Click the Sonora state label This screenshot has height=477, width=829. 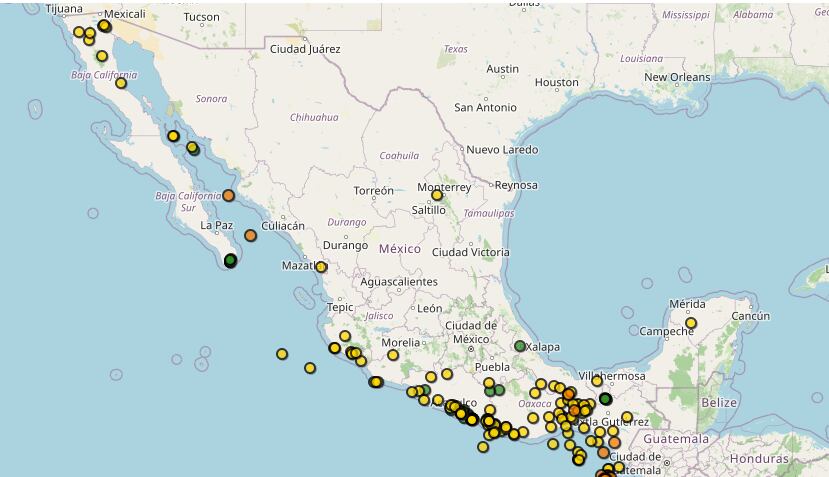click(x=211, y=99)
